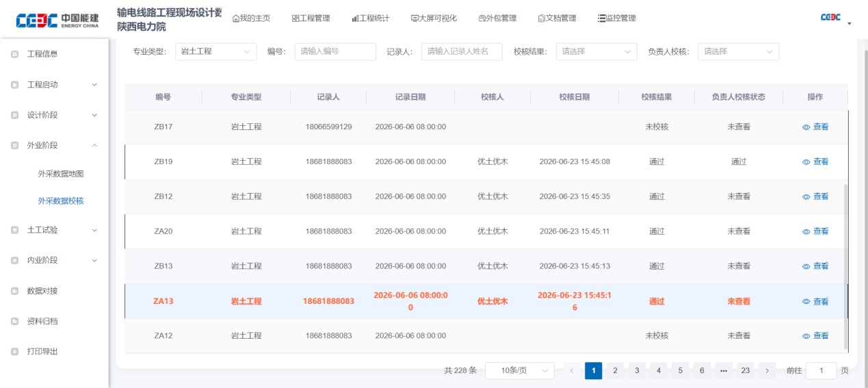Click the 编号 input field
Viewport: 868px width, 388px height.
[x=335, y=51]
